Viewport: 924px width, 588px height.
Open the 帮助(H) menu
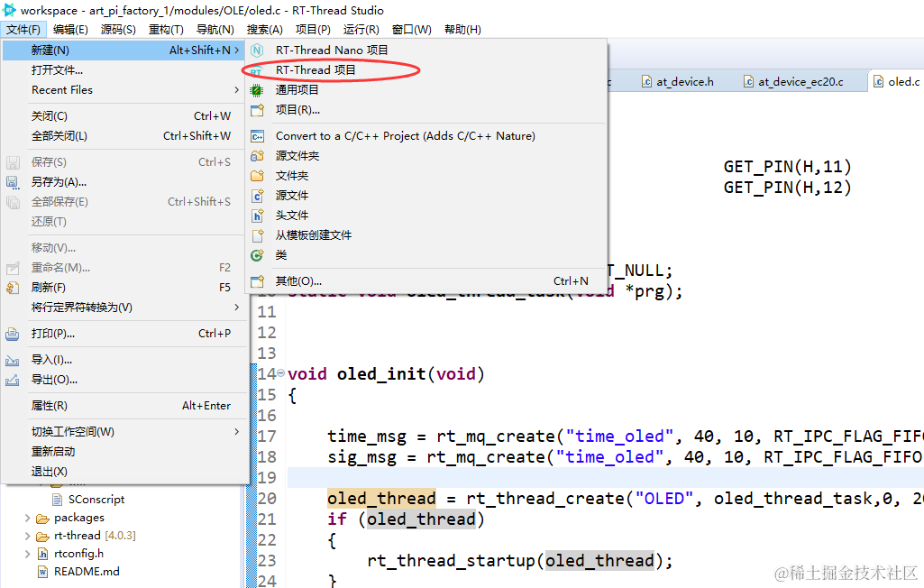[462, 30]
